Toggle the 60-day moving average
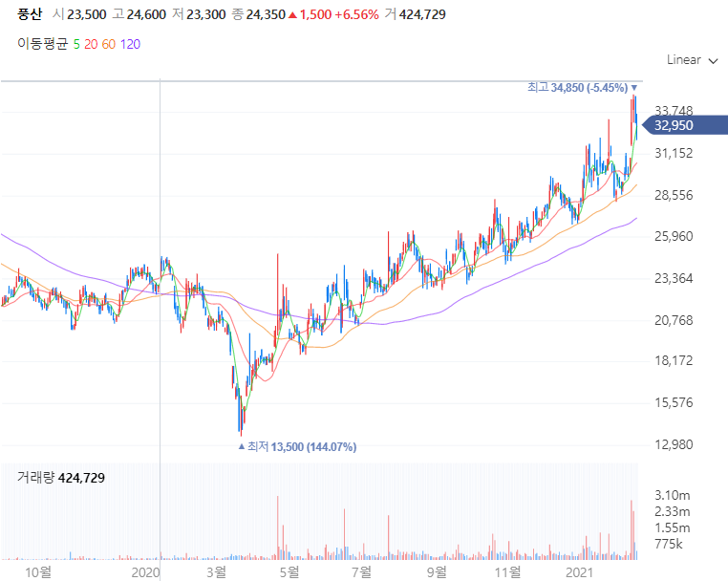The height and width of the screenshot is (581, 728). coord(109,44)
